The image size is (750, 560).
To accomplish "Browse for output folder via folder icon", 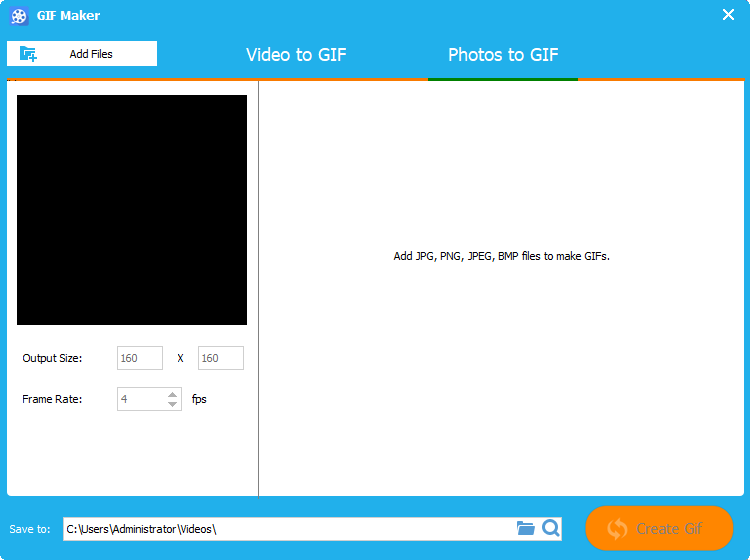I will coord(526,529).
